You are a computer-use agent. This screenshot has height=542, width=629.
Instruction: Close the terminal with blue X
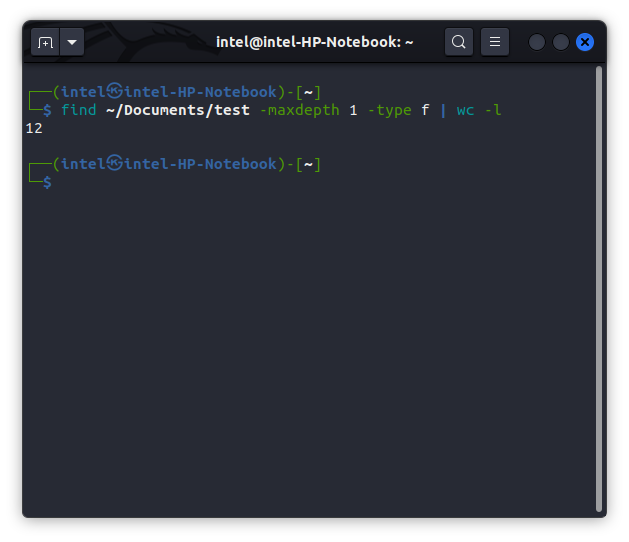585,42
